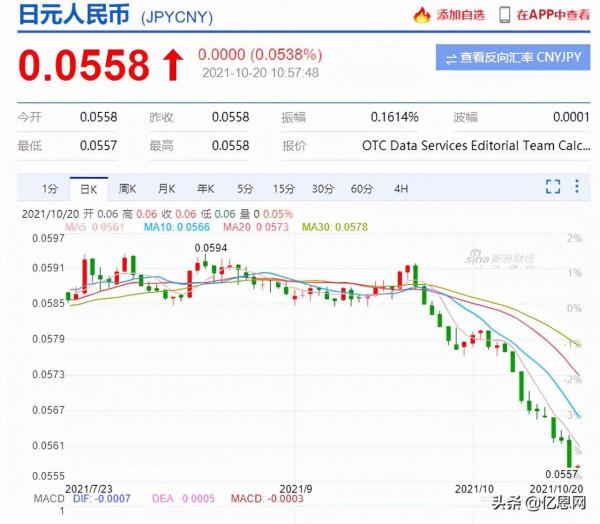Click the 今开 value 0.0558

tap(99, 117)
